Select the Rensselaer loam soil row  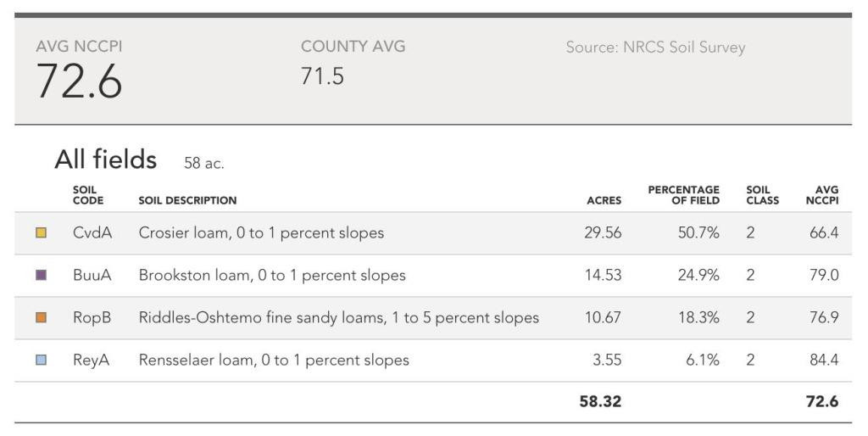[274, 361]
